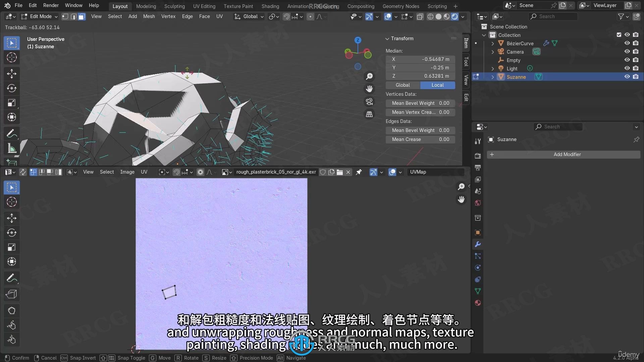Unlink image with X button
Screen dimensions: 644x362
(348, 172)
